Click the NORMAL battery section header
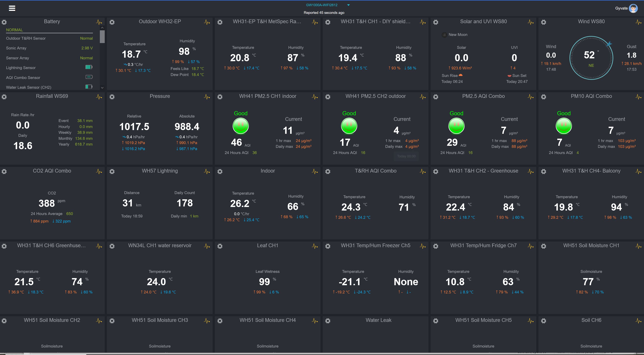The width and height of the screenshot is (644, 355). (x=14, y=30)
